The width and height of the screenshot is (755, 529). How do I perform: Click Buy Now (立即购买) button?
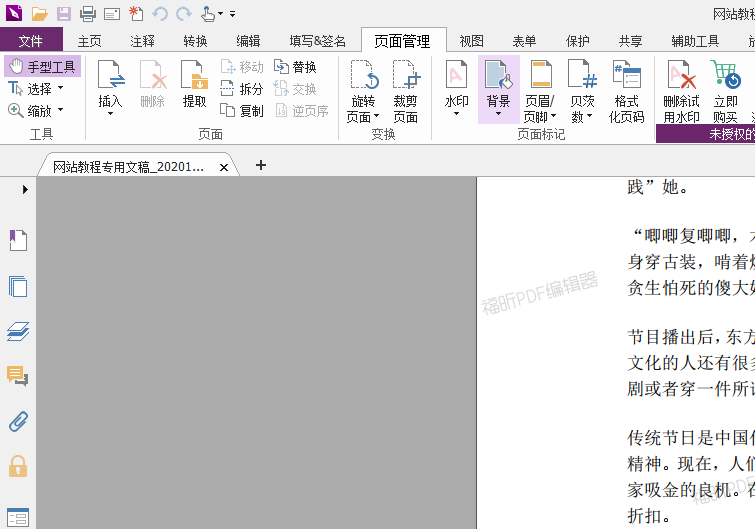(x=725, y=89)
